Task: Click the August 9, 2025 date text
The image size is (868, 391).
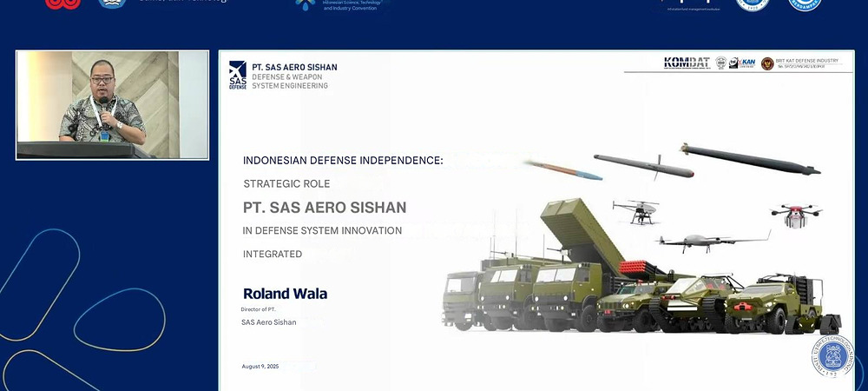Action: point(260,367)
